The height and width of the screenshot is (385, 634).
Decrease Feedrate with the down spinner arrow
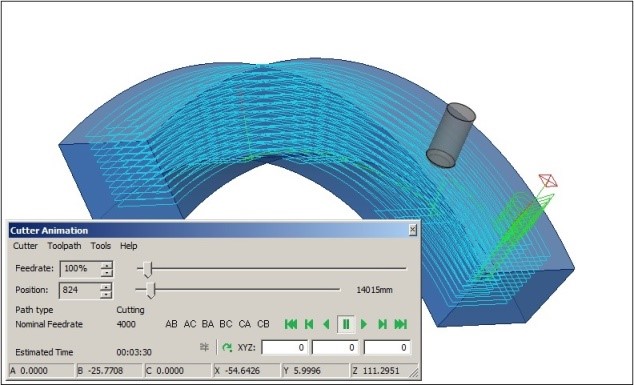pyautogui.click(x=106, y=273)
